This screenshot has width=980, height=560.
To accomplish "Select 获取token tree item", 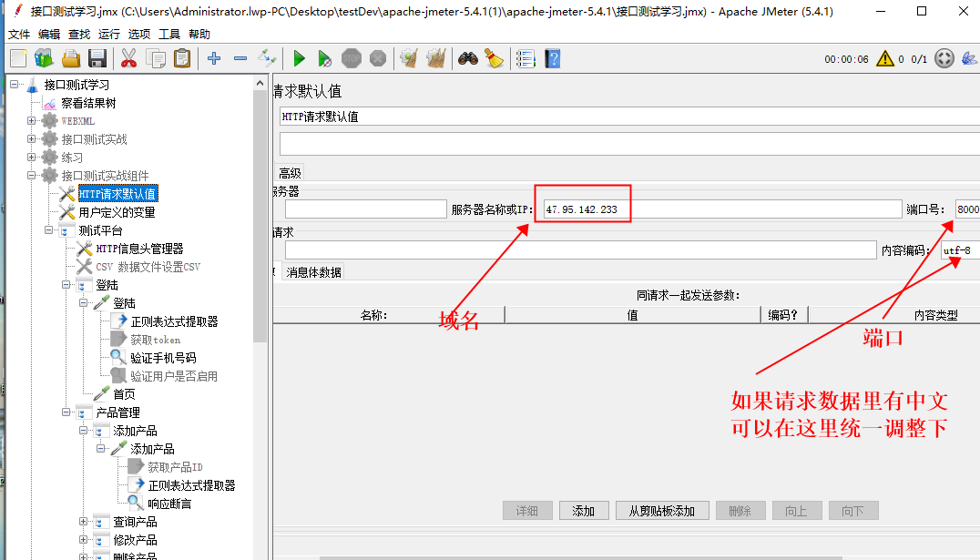I will [155, 340].
